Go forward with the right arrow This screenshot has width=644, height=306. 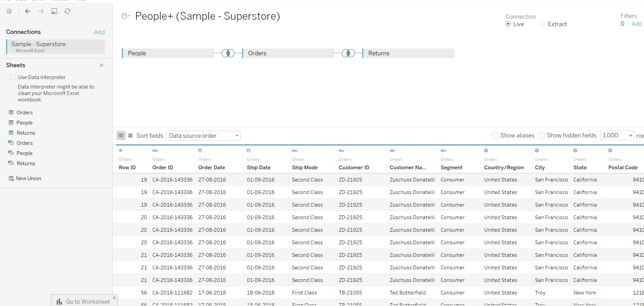[41, 11]
